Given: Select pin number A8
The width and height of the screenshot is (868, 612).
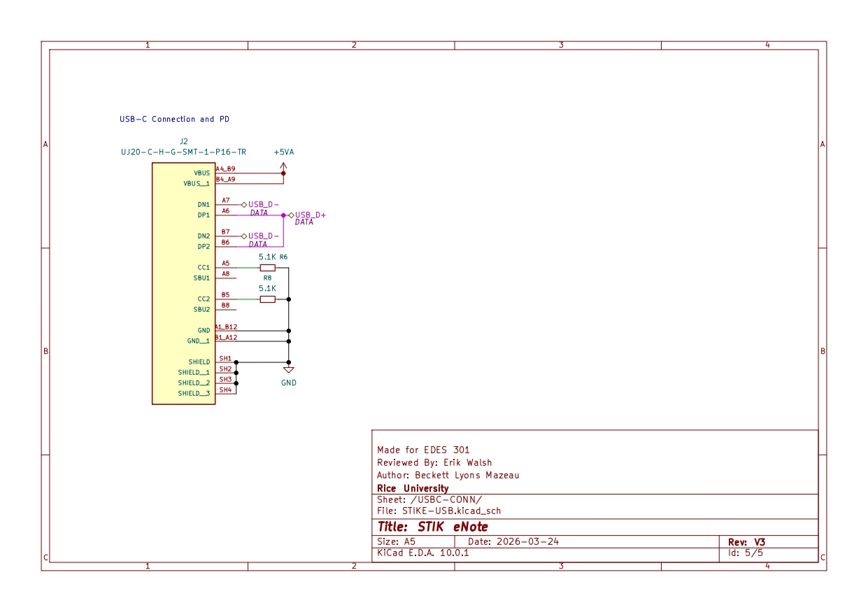Looking at the screenshot, I should (225, 273).
